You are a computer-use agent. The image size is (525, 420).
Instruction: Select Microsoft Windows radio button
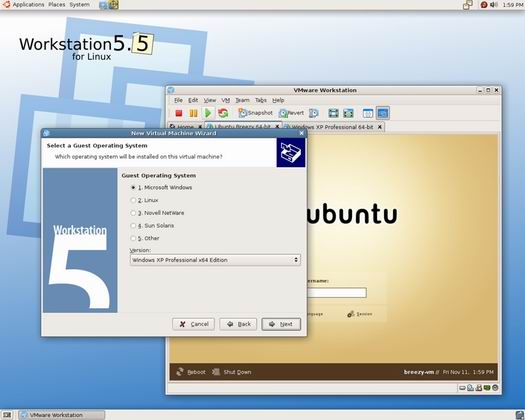133,188
